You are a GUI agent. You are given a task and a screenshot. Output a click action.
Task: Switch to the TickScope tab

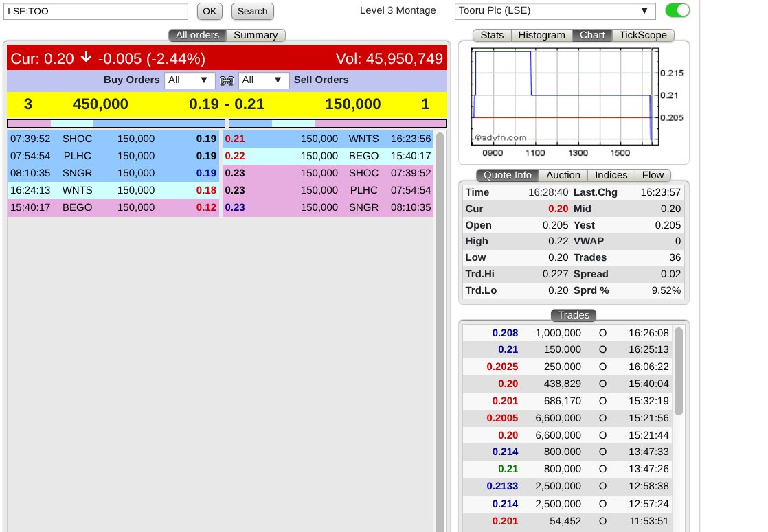(x=643, y=35)
